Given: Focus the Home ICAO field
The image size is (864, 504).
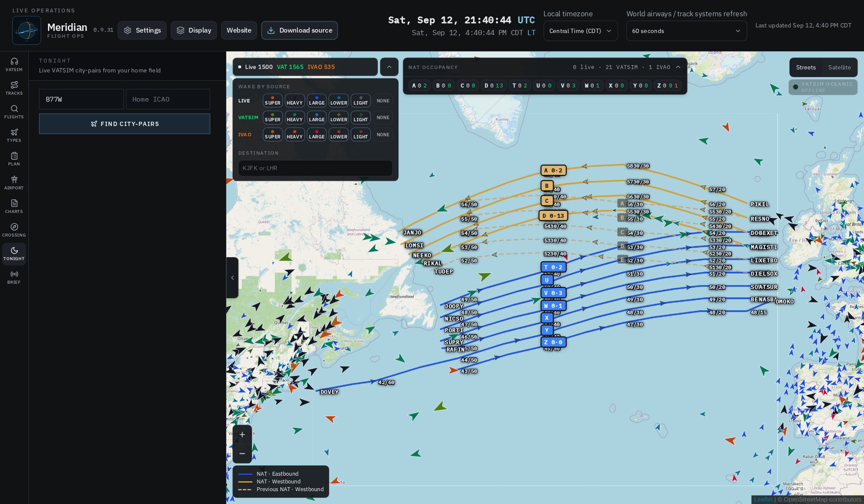Looking at the screenshot, I should [x=168, y=99].
